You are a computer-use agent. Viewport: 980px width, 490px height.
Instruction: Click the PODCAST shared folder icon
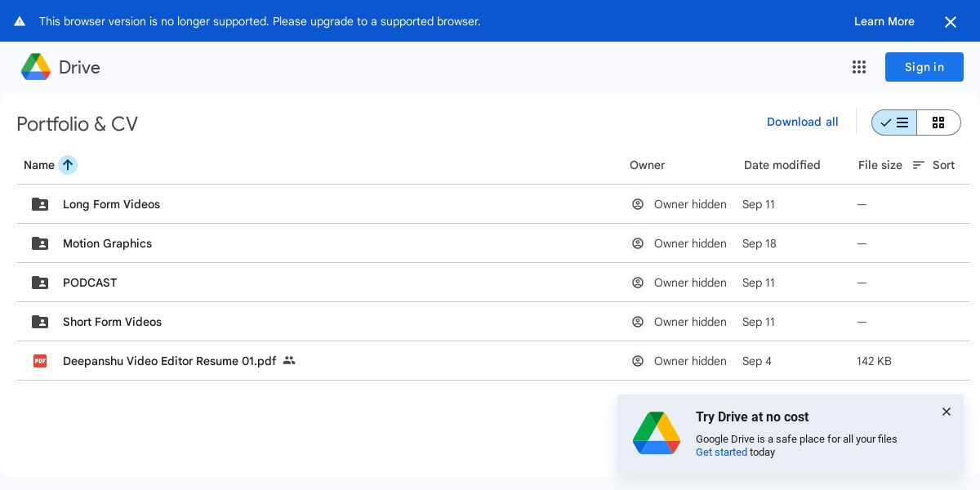(x=40, y=283)
